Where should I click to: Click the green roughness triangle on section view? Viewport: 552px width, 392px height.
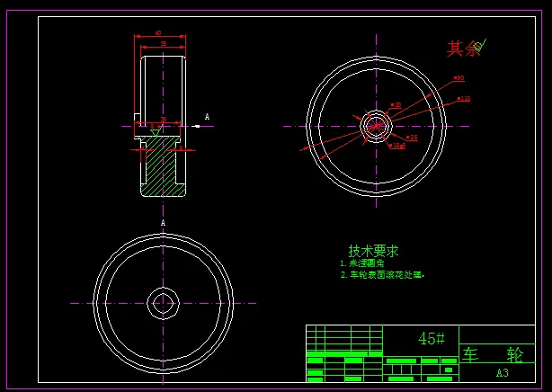coord(155,133)
